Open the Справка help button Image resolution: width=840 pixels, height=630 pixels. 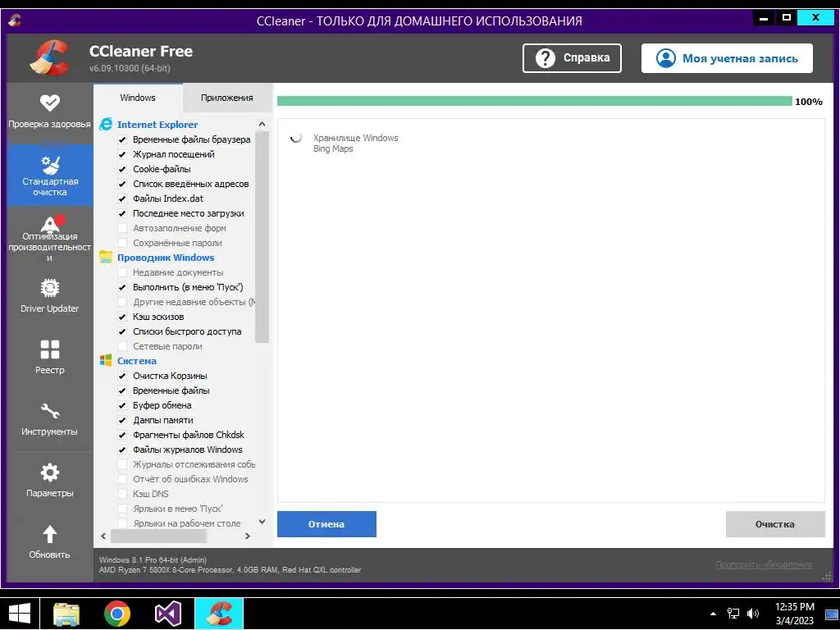(x=572, y=58)
